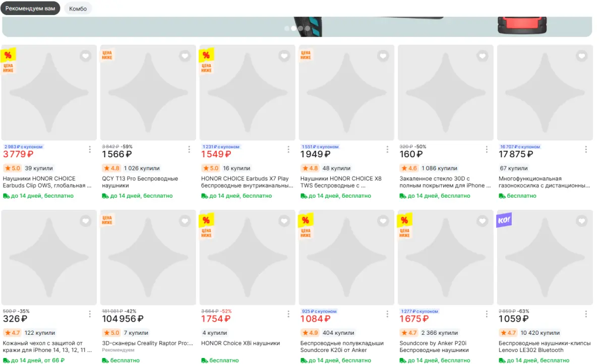Go to second banner carousel dot

pyautogui.click(x=294, y=28)
